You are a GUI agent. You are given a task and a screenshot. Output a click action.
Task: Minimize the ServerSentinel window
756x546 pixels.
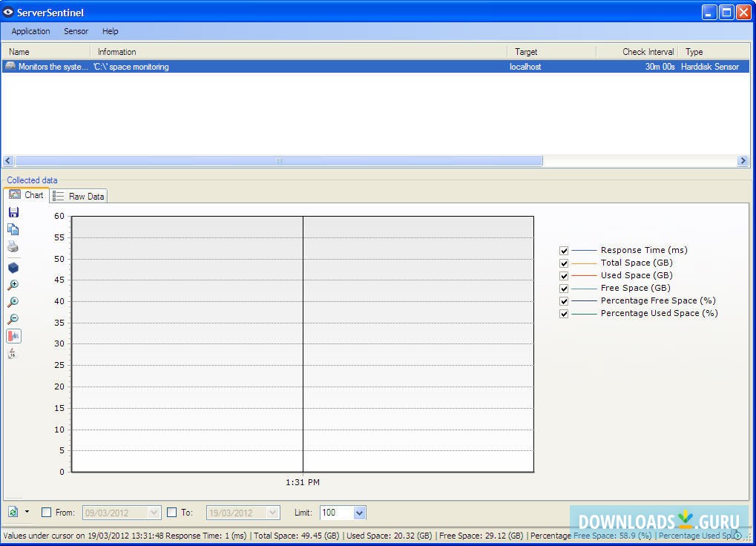click(x=709, y=12)
